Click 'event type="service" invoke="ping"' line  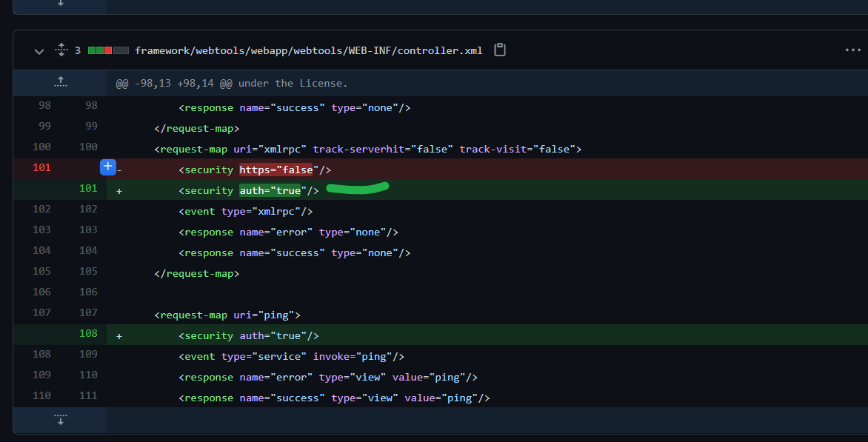pyautogui.click(x=291, y=356)
